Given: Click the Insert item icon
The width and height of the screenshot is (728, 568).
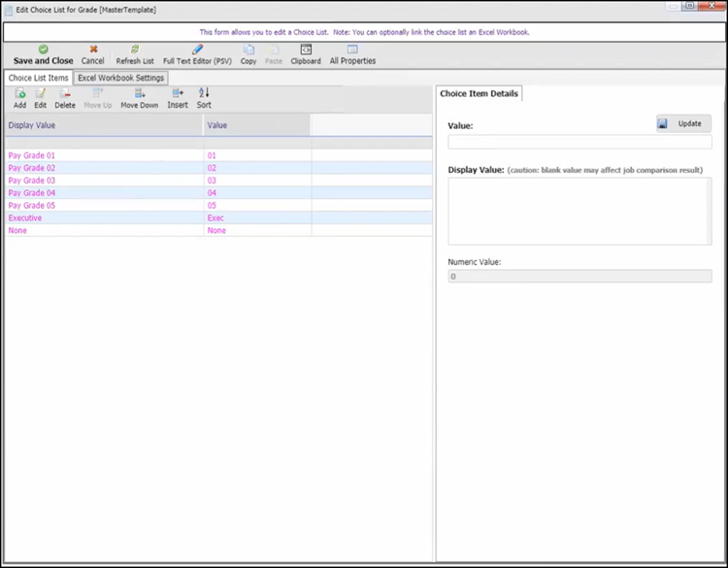Looking at the screenshot, I should 178,94.
